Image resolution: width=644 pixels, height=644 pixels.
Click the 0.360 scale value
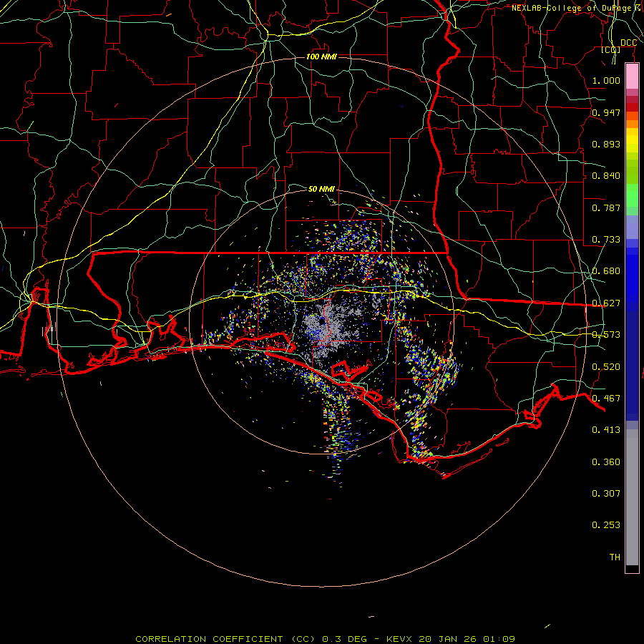pyautogui.click(x=606, y=462)
